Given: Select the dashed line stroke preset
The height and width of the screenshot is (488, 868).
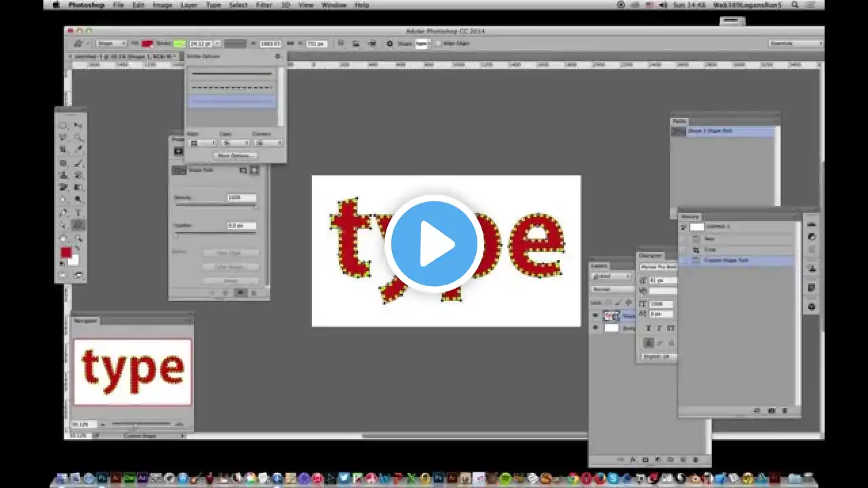Looking at the screenshot, I should point(231,87).
